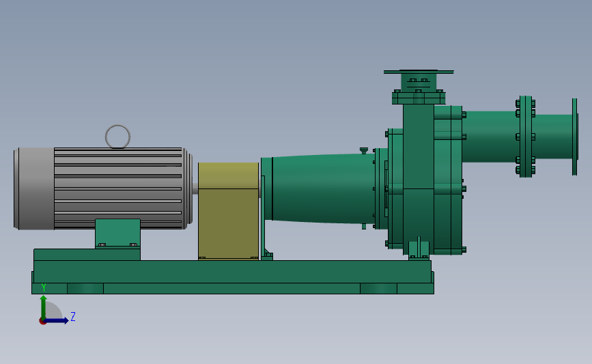Click the green Y axis of triad
This screenshot has height=364, width=592.
(44, 307)
